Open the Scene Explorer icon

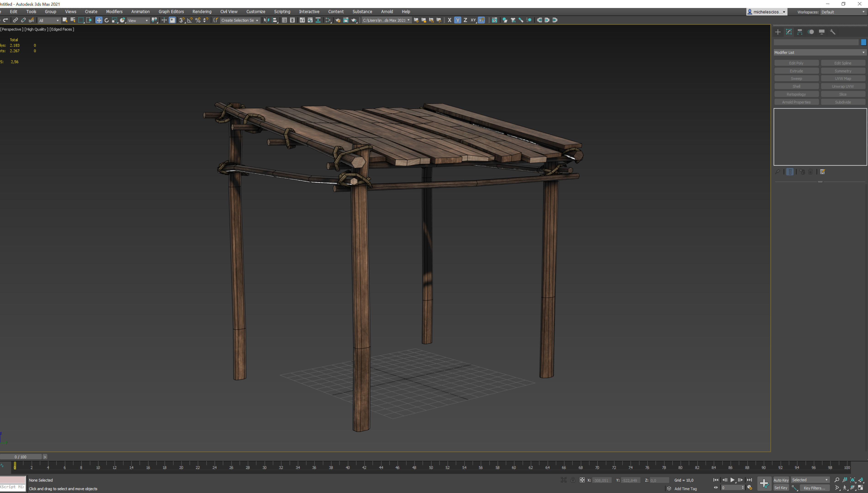[x=284, y=20]
